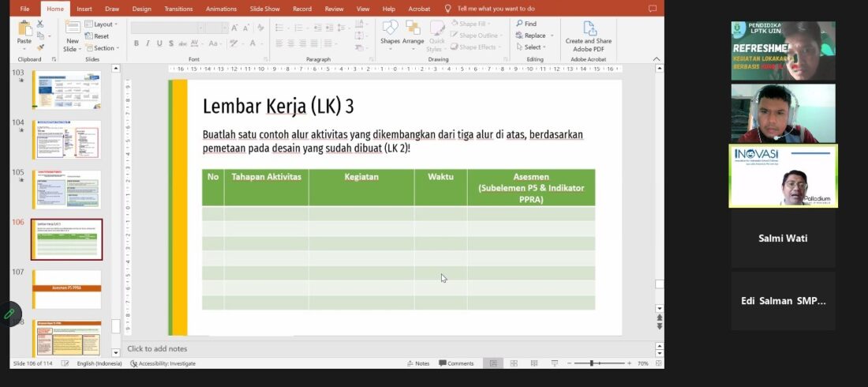Toggle the Notes pane
The width and height of the screenshot is (868, 387).
[x=418, y=363]
